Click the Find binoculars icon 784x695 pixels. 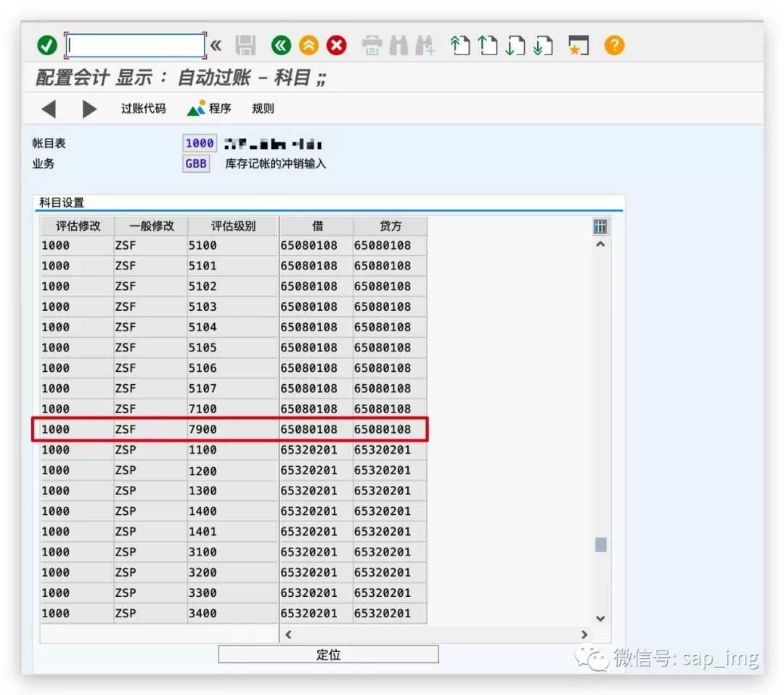click(x=399, y=45)
